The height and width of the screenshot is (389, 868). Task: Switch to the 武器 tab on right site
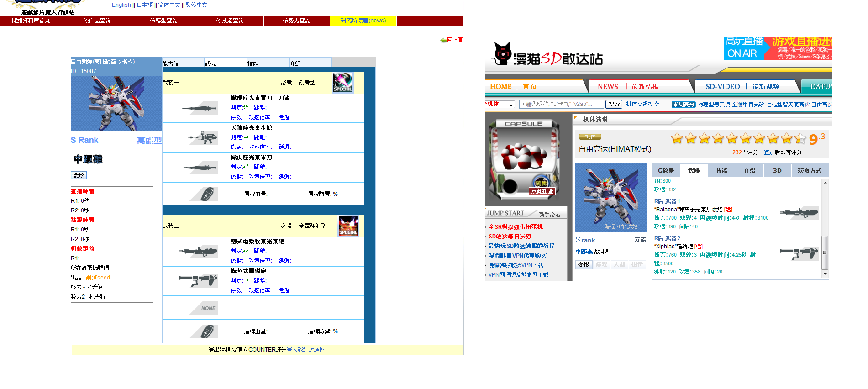pos(694,170)
